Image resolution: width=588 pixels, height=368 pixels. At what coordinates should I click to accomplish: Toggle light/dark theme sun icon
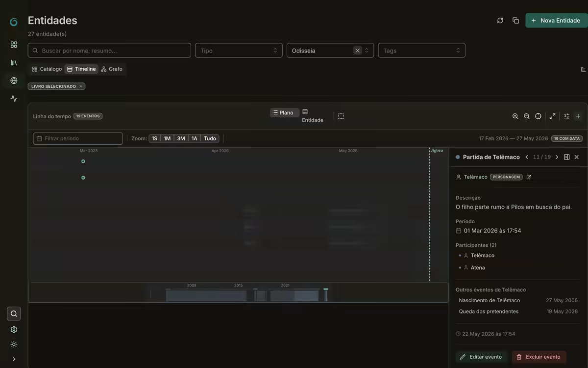14,344
